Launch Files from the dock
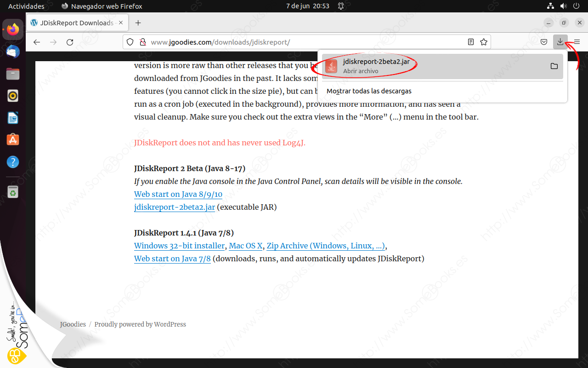This screenshot has height=368, width=588. tap(12, 73)
